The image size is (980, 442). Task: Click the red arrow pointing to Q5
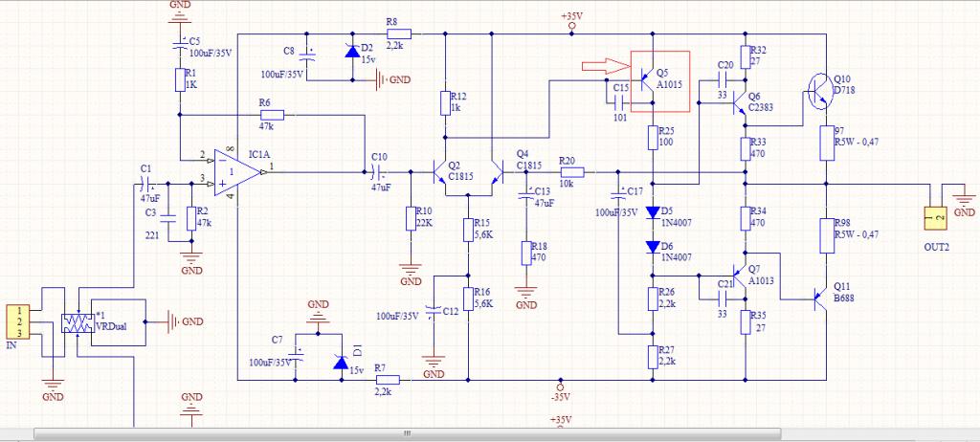tap(606, 65)
